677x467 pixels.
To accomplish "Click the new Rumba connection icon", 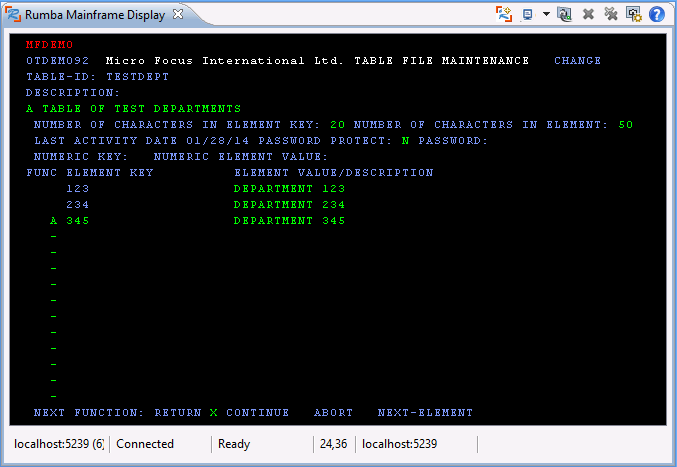I will pyautogui.click(x=505, y=14).
